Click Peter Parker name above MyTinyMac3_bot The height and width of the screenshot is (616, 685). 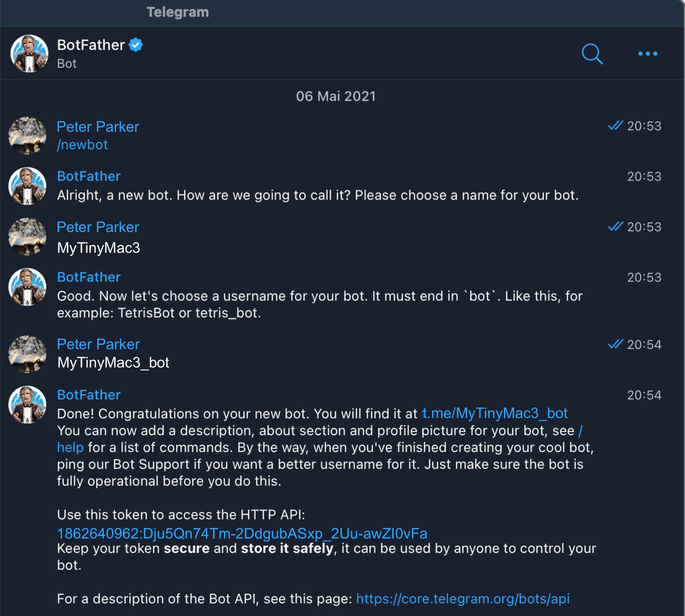98,344
